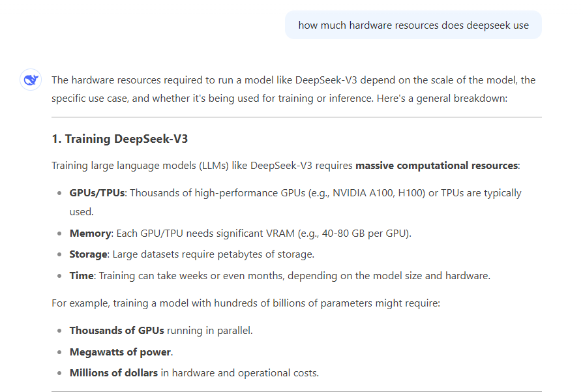Click the 'Thousands of GPUs' bold text

click(x=117, y=330)
